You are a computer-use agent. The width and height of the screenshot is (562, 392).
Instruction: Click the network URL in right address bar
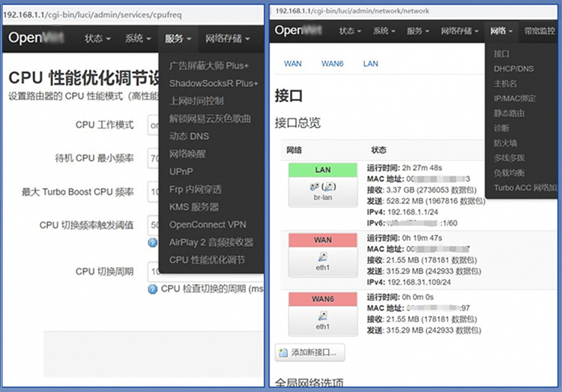coord(352,11)
